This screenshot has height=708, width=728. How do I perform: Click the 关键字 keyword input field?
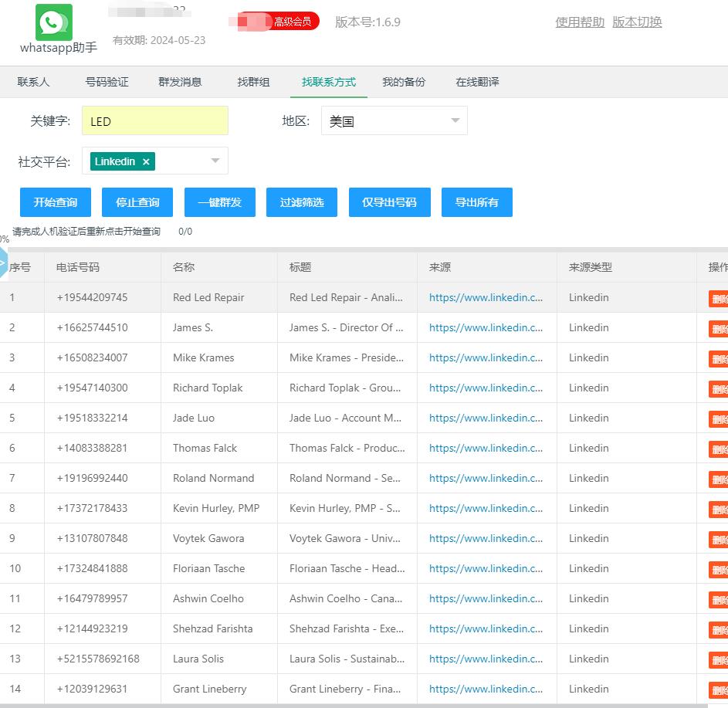(x=155, y=121)
